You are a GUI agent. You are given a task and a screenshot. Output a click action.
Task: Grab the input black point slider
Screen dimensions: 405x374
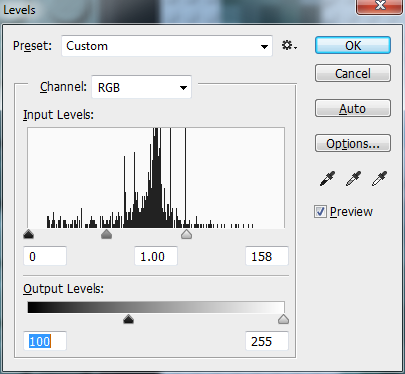pyautogui.click(x=29, y=234)
